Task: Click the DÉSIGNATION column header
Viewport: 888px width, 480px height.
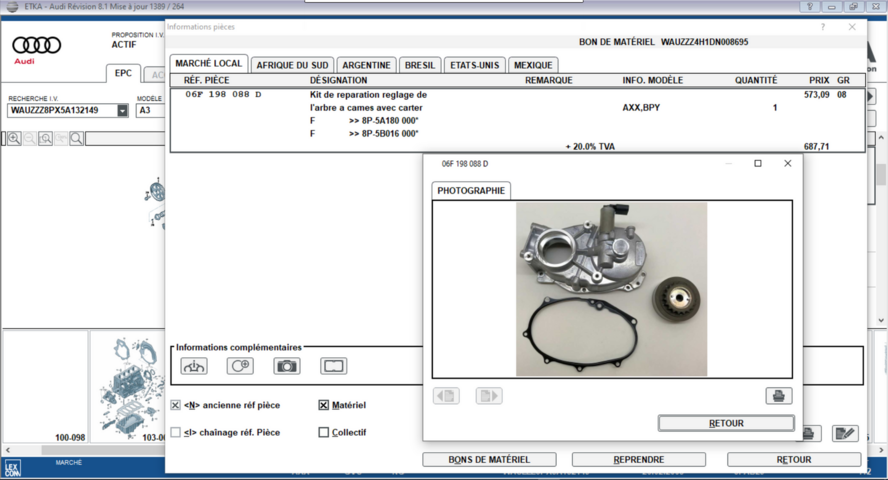Action: (339, 80)
